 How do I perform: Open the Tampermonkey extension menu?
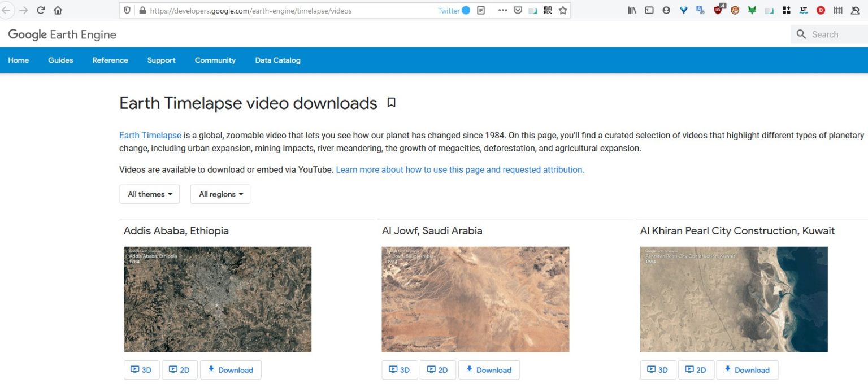(x=735, y=10)
